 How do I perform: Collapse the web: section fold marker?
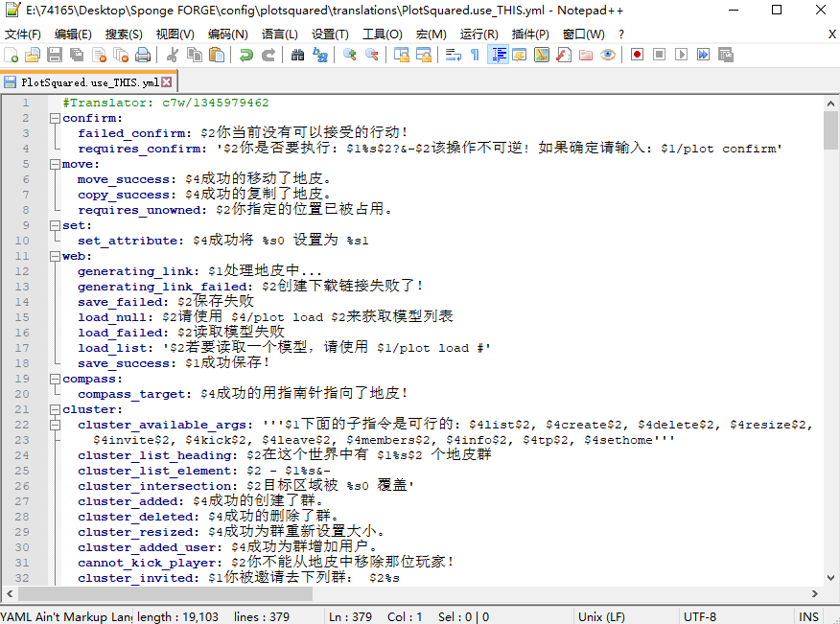click(55, 256)
